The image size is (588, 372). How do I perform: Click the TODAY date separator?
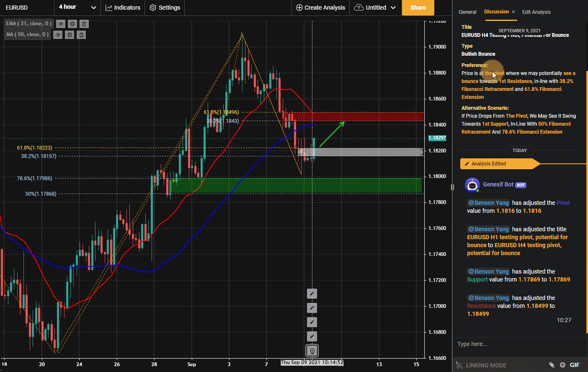click(x=520, y=150)
